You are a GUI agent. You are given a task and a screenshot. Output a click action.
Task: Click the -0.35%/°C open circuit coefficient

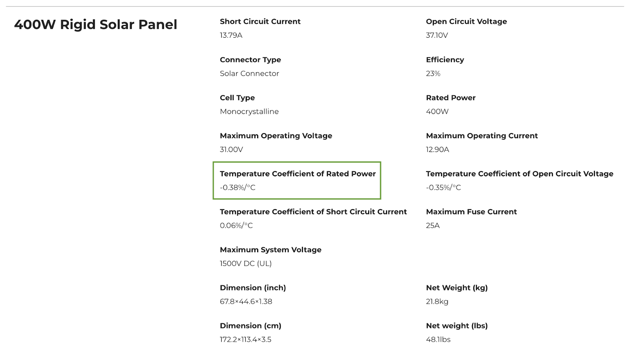tap(443, 188)
